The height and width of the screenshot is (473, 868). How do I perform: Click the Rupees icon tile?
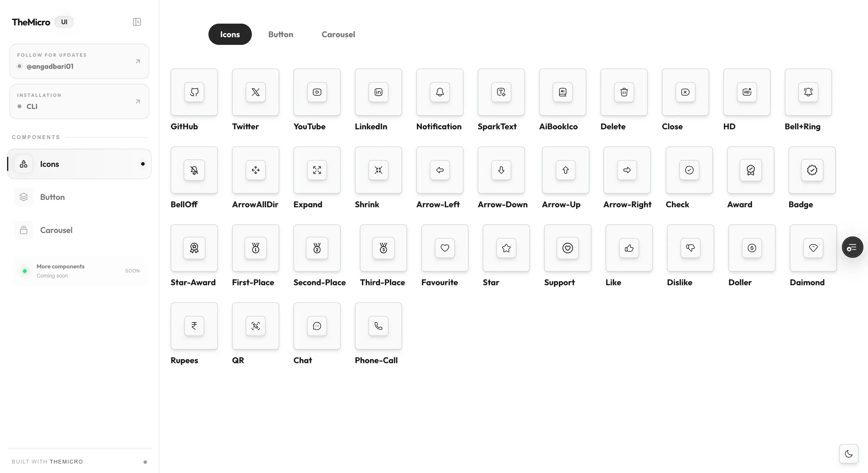click(194, 326)
